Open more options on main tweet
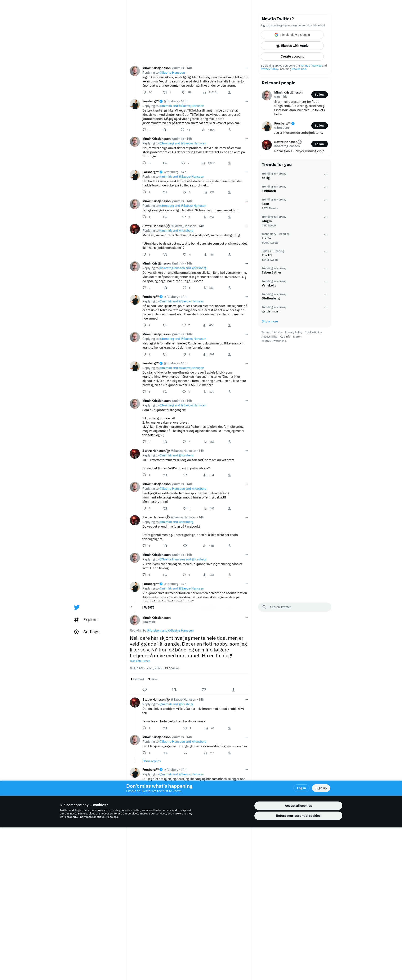 [246, 618]
